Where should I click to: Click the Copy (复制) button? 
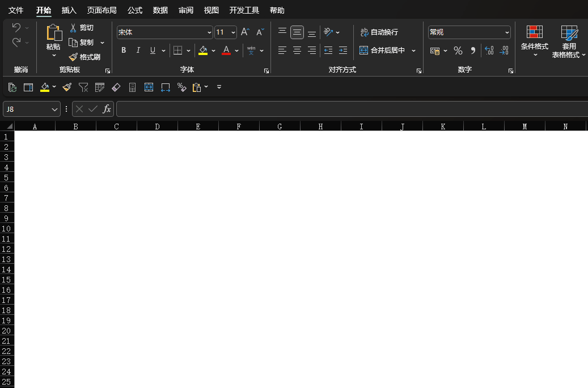81,43
